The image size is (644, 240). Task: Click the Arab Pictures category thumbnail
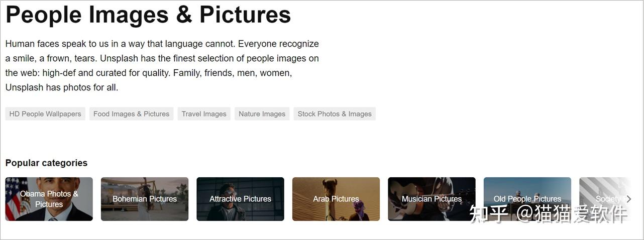tap(336, 199)
